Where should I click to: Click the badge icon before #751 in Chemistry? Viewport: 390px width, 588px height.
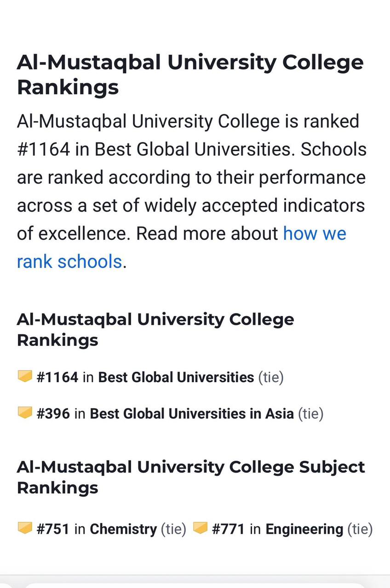pos(25,528)
